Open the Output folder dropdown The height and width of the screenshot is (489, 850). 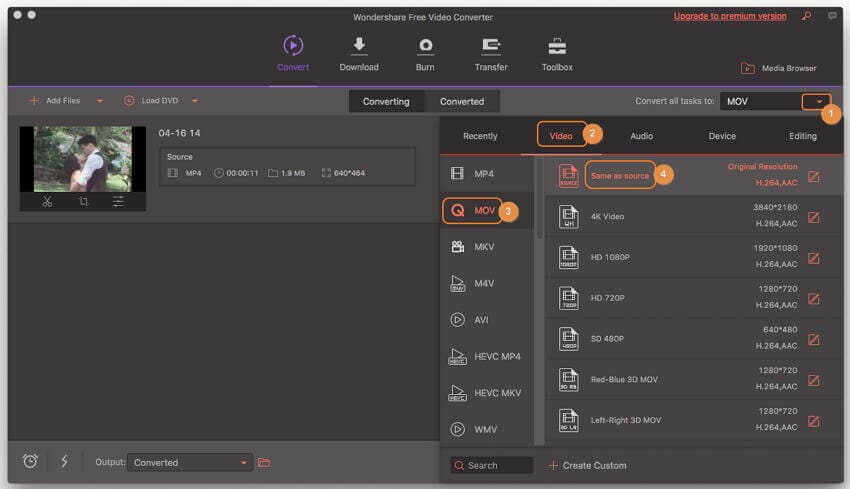tap(190, 462)
